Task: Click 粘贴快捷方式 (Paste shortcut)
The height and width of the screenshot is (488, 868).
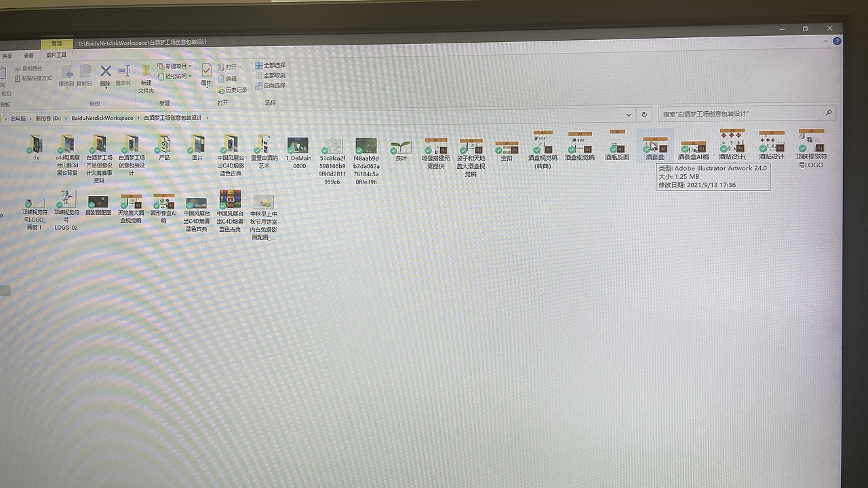Action: (33, 79)
